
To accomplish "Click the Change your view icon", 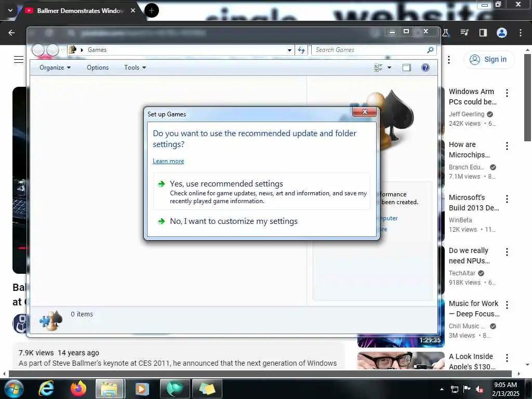I will pyautogui.click(x=378, y=68).
